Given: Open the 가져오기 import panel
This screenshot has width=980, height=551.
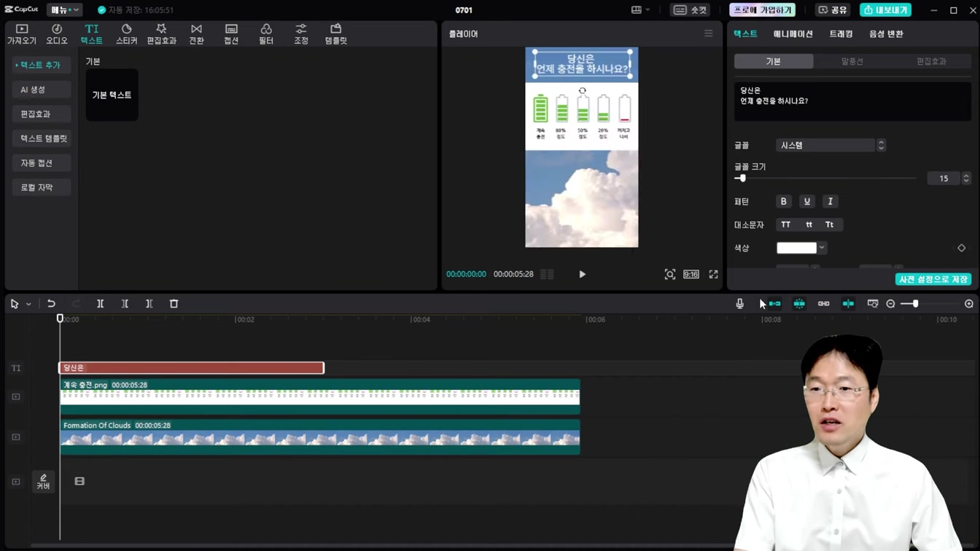Looking at the screenshot, I should coord(22,34).
